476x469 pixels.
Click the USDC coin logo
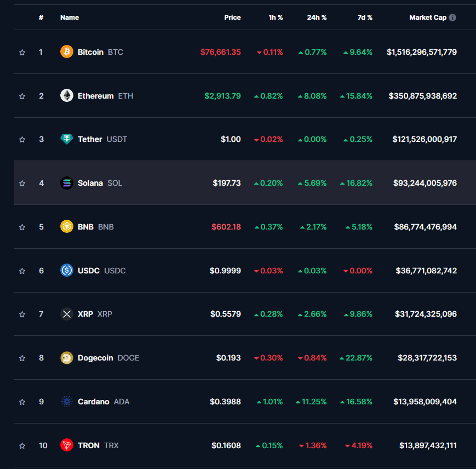click(67, 270)
